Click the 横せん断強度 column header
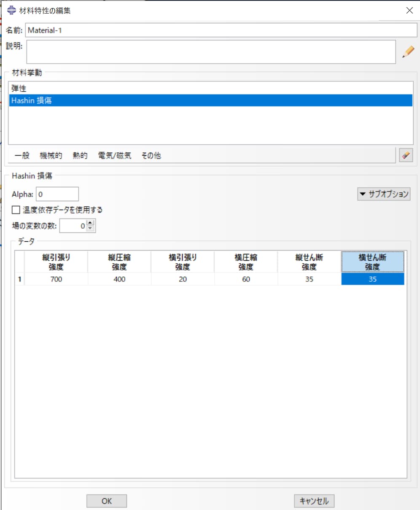The image size is (420, 510). coord(372,261)
